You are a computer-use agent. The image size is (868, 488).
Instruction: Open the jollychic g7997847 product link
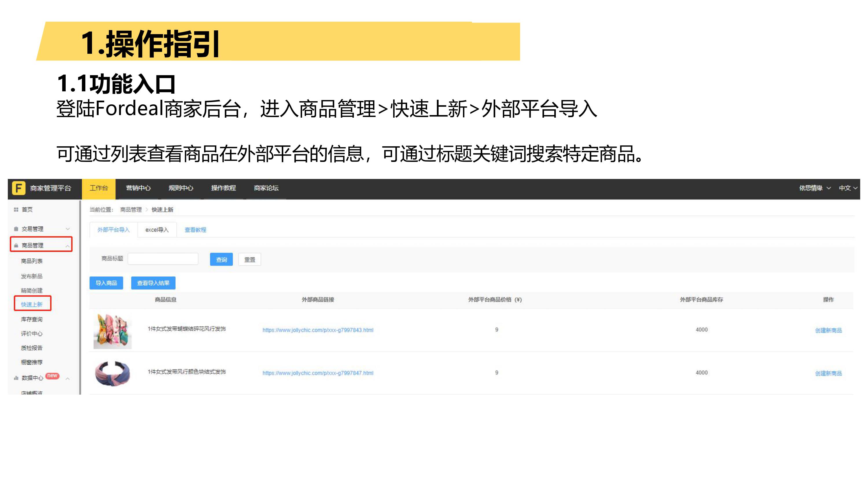coord(318,373)
